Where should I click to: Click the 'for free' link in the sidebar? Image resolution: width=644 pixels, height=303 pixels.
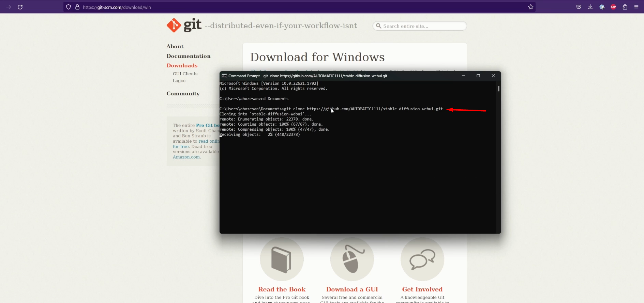(x=181, y=146)
